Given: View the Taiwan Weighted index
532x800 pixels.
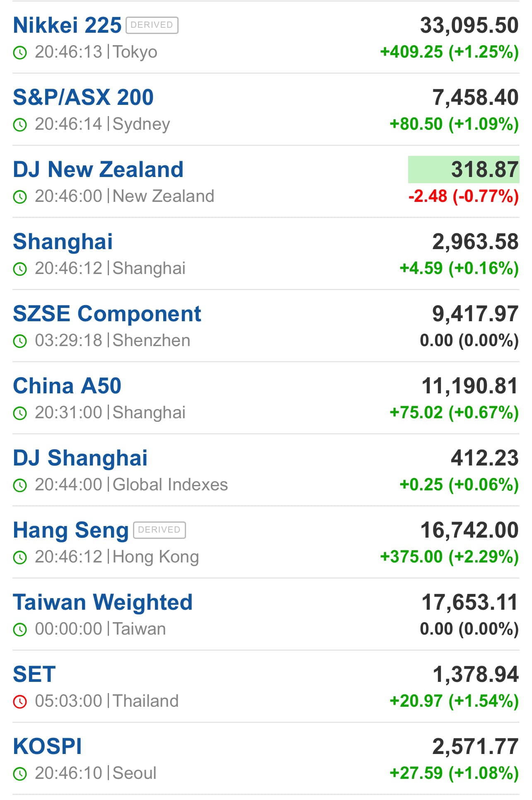Looking at the screenshot, I should pyautogui.click(x=103, y=602).
